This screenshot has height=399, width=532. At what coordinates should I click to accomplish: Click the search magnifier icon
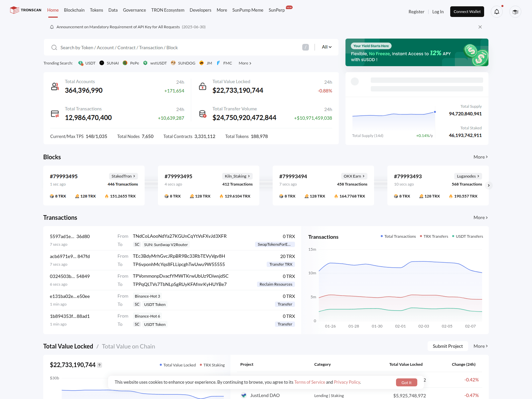[x=54, y=48]
